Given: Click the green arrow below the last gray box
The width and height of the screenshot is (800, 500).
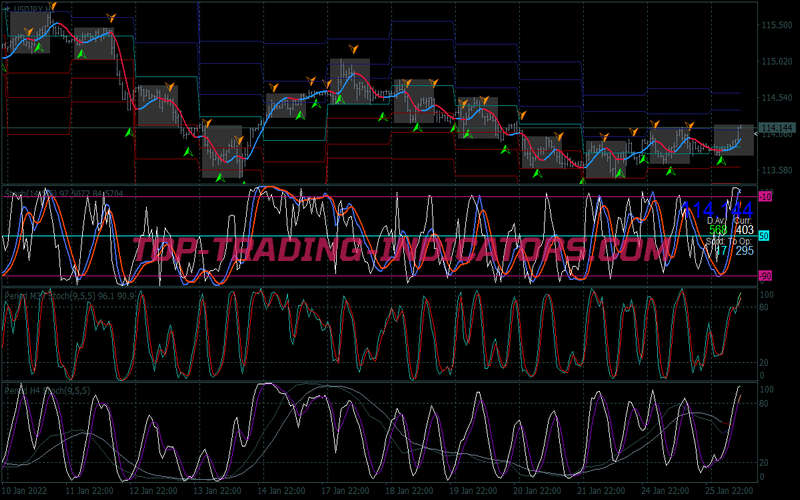Looking at the screenshot, I should [x=721, y=160].
